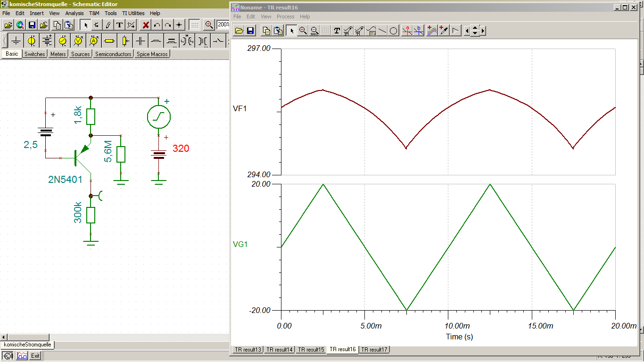Click the VF1 curve label
644x362 pixels.
coord(240,109)
